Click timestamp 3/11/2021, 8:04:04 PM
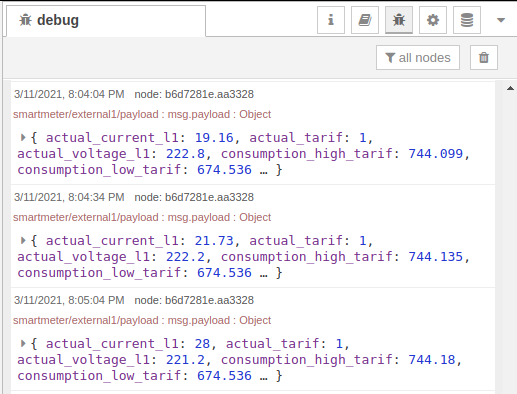This screenshot has height=394, width=517. tap(69, 94)
